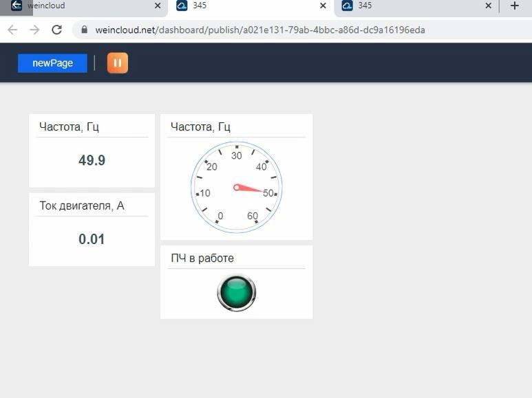View site info via the padlock icon
The height and width of the screenshot is (398, 532).
pos(85,30)
